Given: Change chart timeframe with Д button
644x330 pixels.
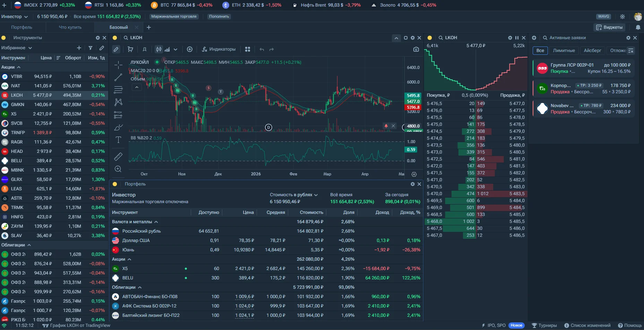Looking at the screenshot, I should (145, 49).
